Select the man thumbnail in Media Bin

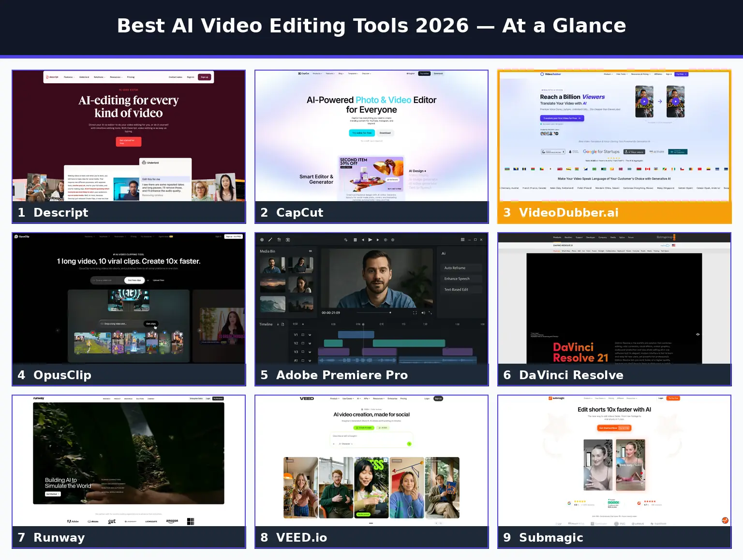pos(272,265)
